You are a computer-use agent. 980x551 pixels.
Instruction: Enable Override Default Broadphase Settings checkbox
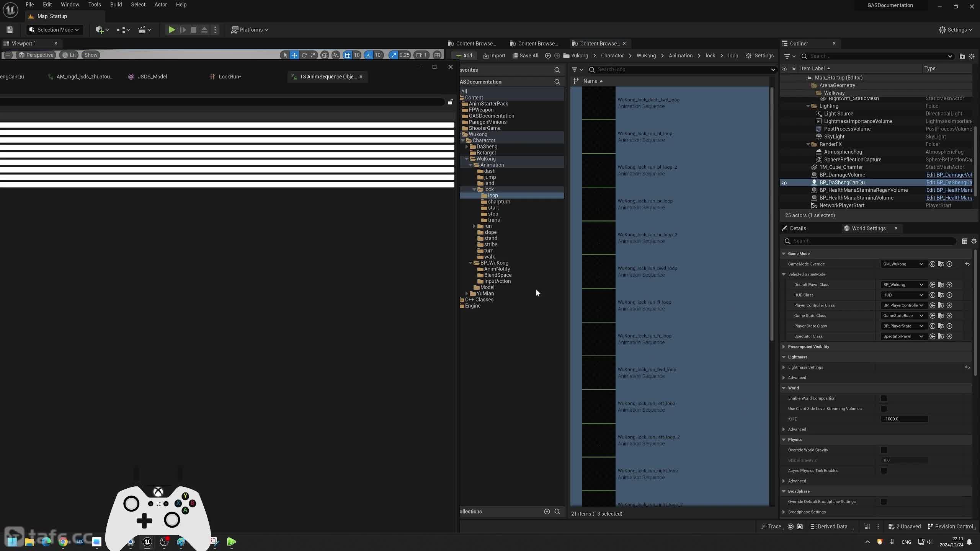point(884,502)
